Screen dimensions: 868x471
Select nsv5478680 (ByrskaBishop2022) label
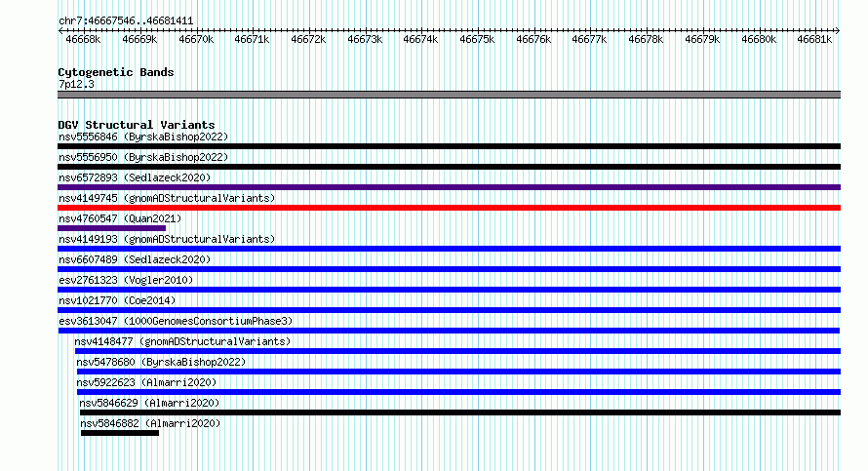(x=161, y=362)
